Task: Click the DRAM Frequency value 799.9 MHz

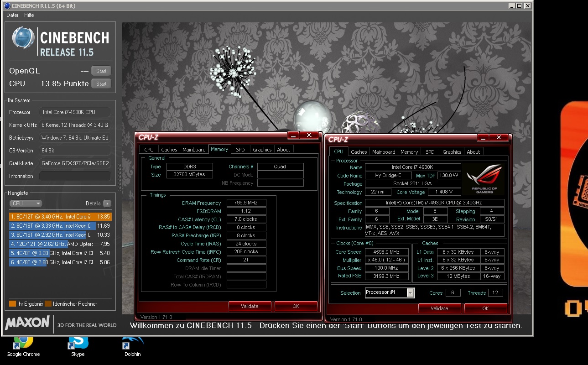Action: (246, 203)
